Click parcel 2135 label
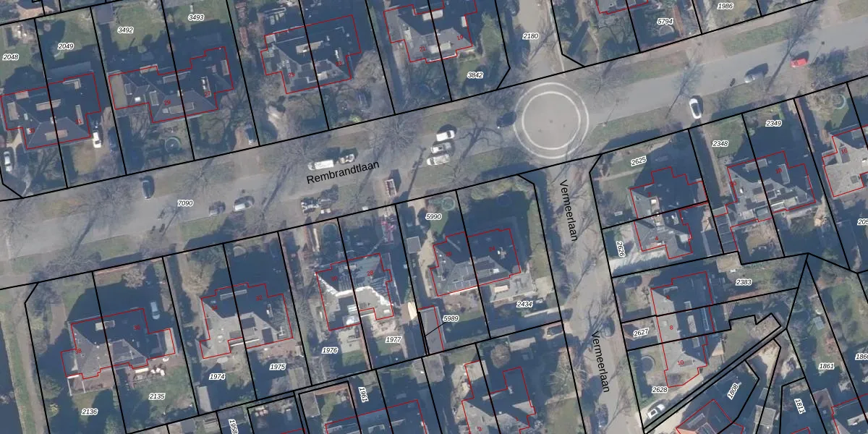The width and height of the screenshot is (868, 434). tap(156, 396)
